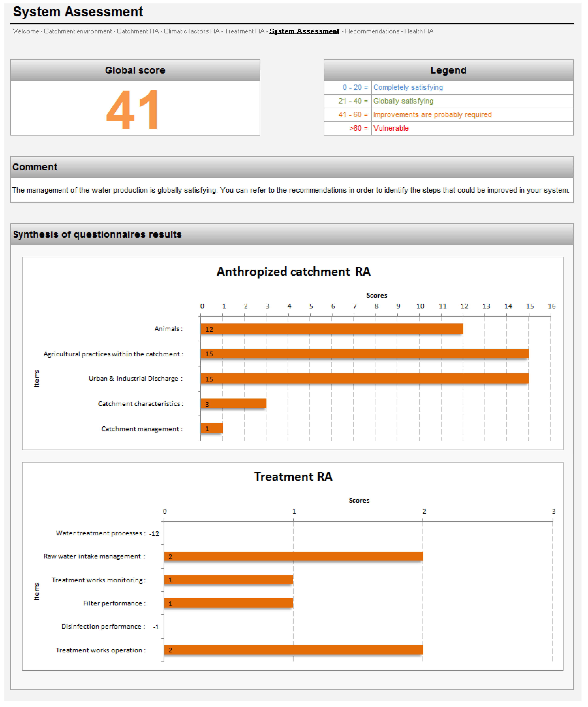Select the Catchment characteristics bar

click(234, 404)
